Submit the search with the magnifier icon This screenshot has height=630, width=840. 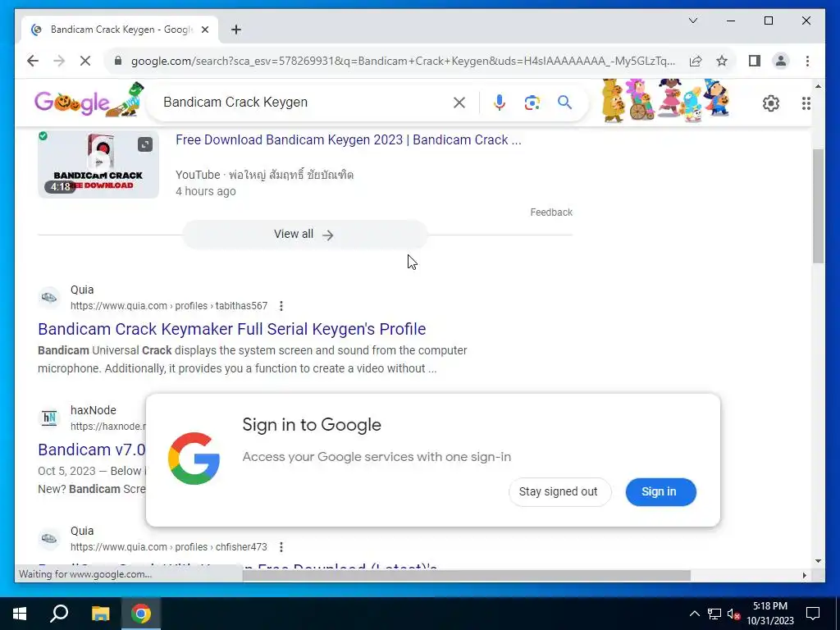[564, 103]
